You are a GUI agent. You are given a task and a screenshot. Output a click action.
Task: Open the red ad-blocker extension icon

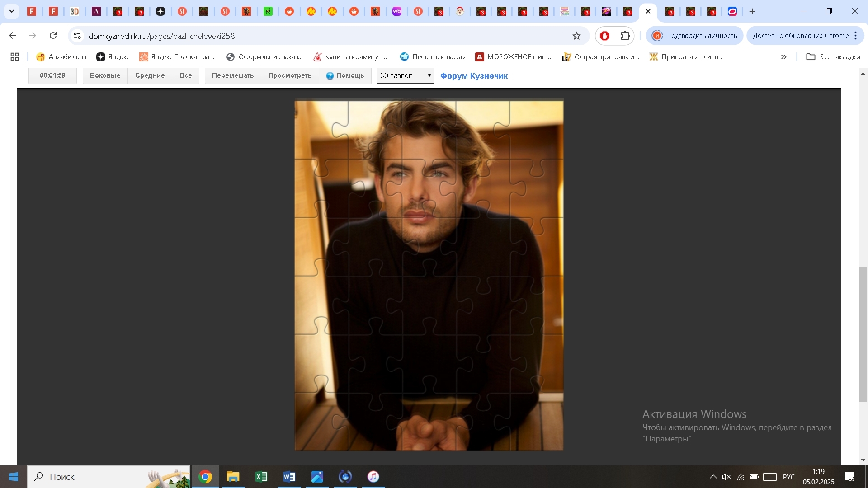point(605,36)
